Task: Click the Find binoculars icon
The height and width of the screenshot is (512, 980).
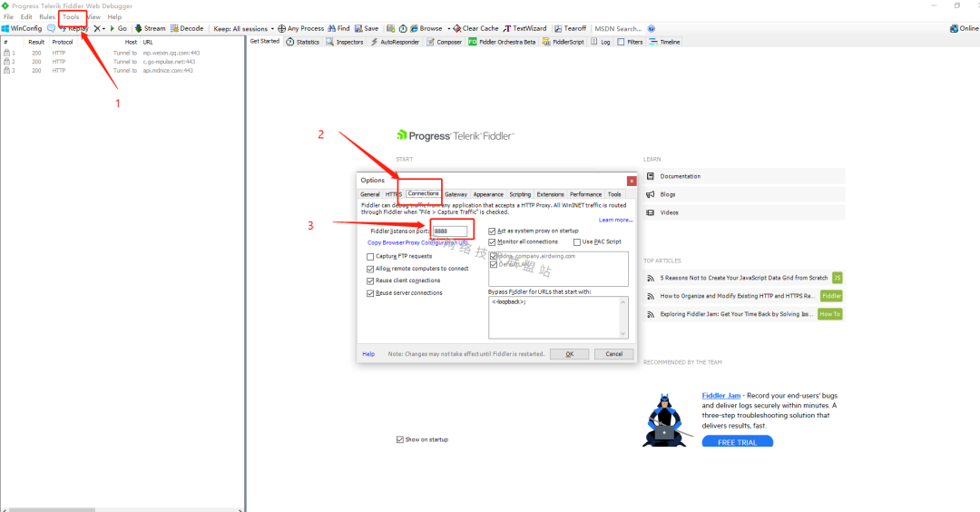Action: 332,29
